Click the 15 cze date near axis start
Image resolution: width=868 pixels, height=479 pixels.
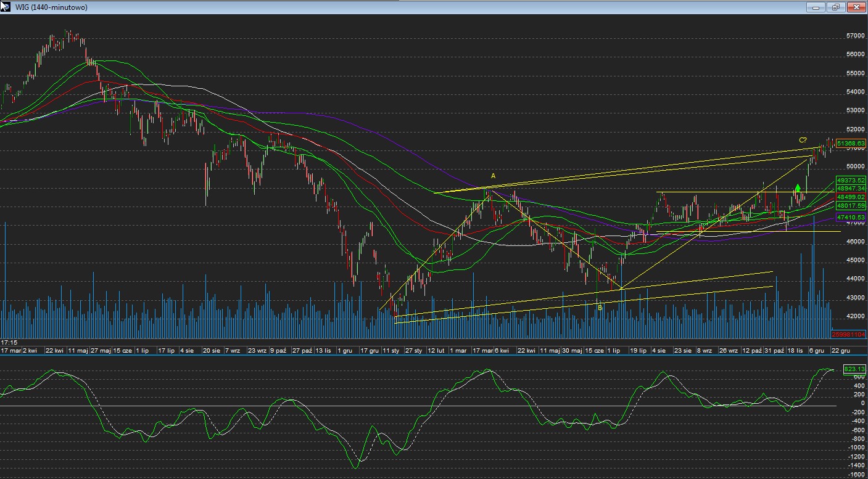[x=123, y=350]
